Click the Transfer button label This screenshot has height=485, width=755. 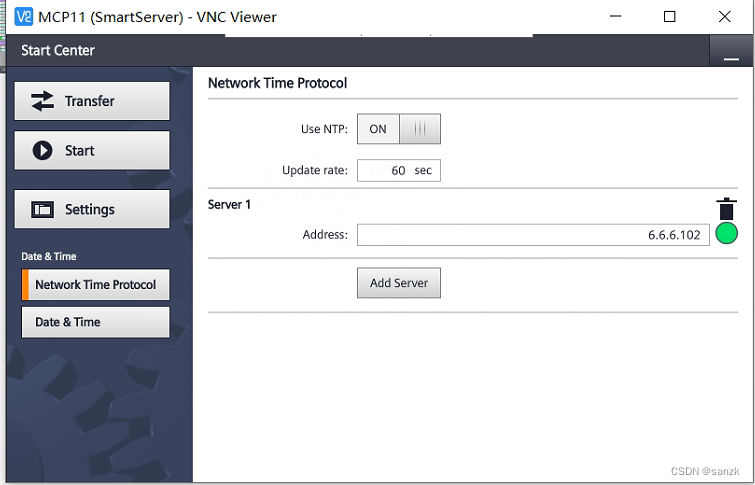(90, 101)
